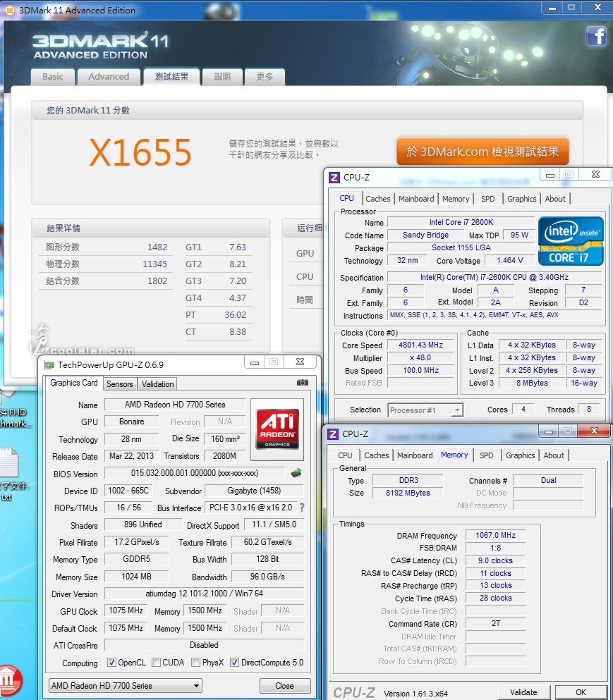Open CPU tab in lower CPU-Z window
The height and width of the screenshot is (700, 613).
tap(345, 455)
